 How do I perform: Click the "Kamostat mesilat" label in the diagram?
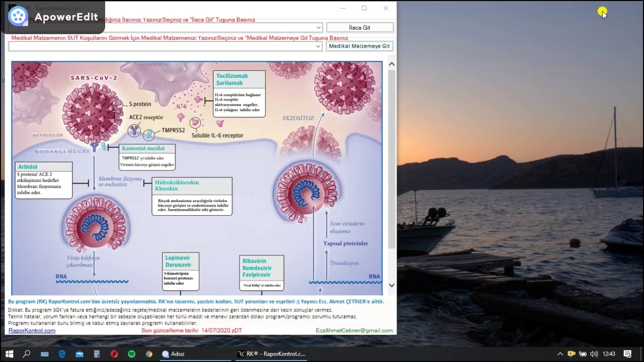(x=143, y=148)
